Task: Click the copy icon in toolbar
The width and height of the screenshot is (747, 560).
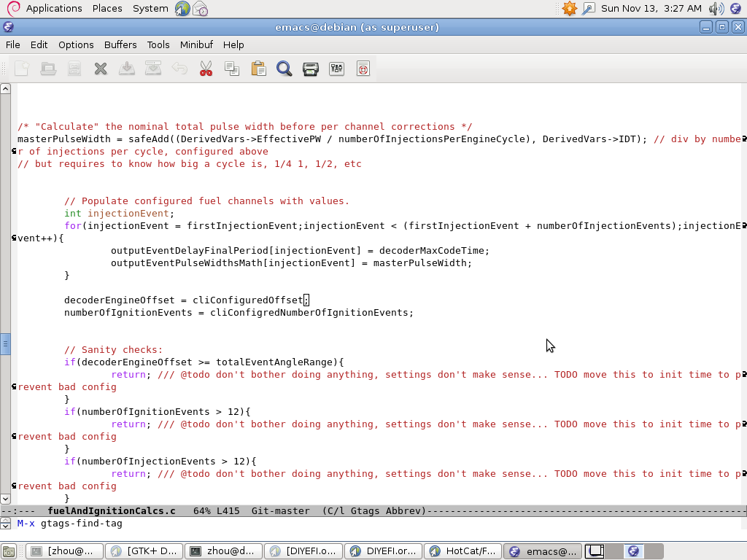Action: (x=232, y=69)
